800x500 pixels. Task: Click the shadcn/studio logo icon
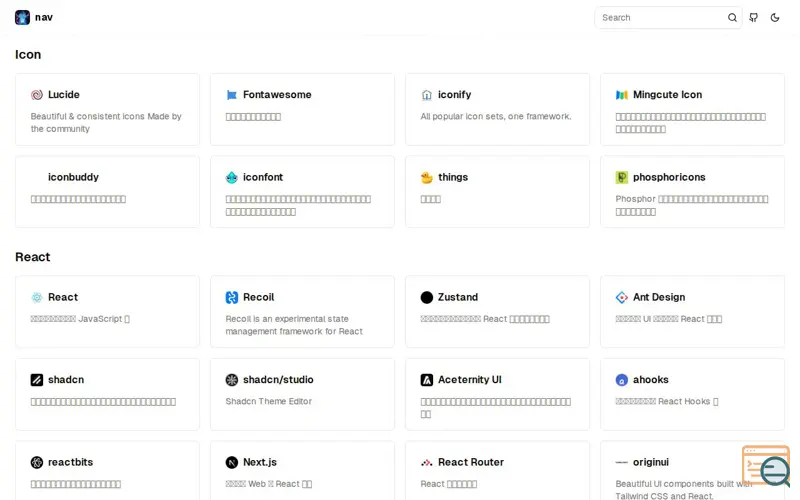tap(232, 380)
